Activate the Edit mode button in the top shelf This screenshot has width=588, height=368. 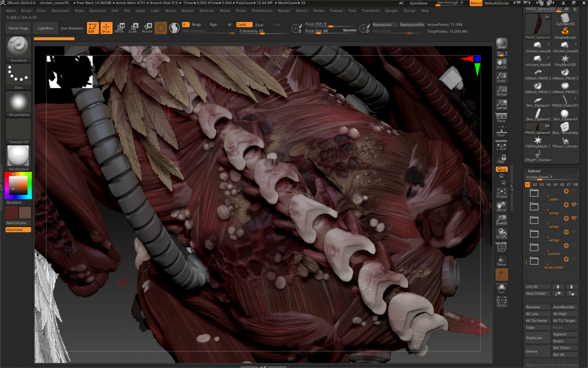tap(92, 28)
